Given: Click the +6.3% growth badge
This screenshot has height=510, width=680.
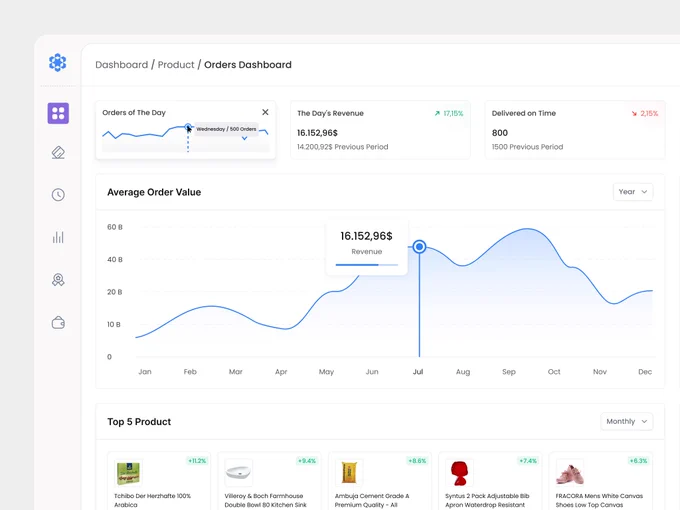Looking at the screenshot, I should [638, 461].
